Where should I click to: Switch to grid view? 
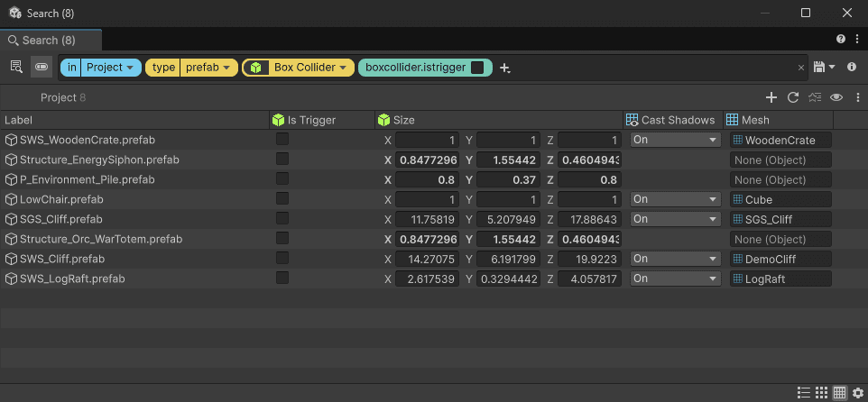point(821,393)
